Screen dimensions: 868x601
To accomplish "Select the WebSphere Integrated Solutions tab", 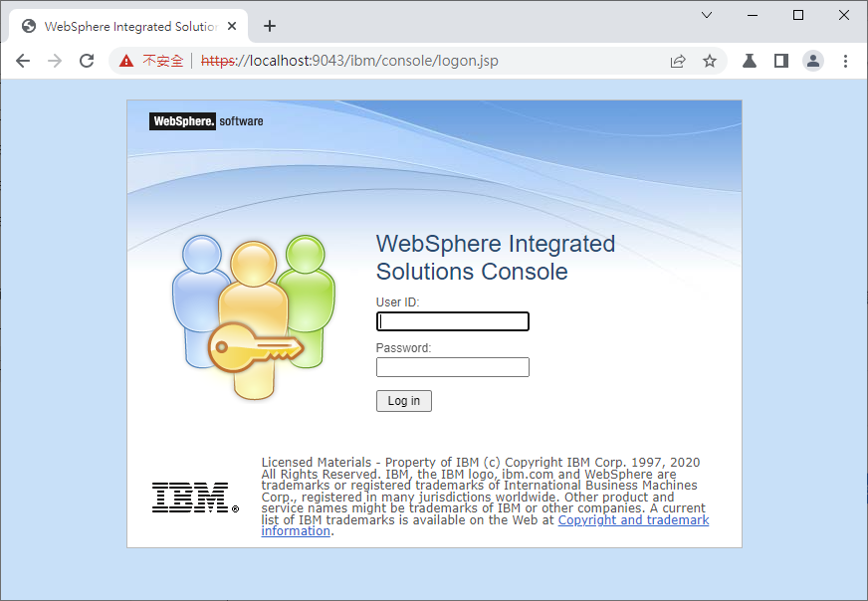I will coord(128,26).
